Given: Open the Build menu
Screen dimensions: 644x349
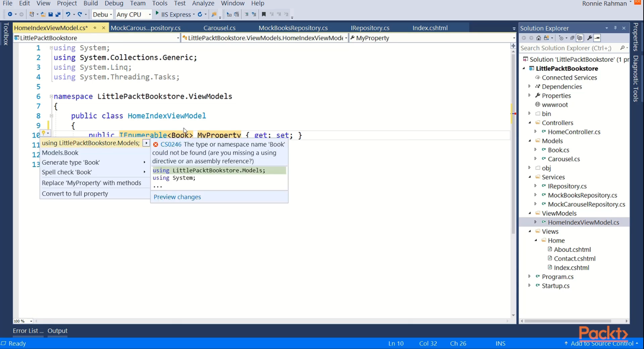Looking at the screenshot, I should pos(91,3).
